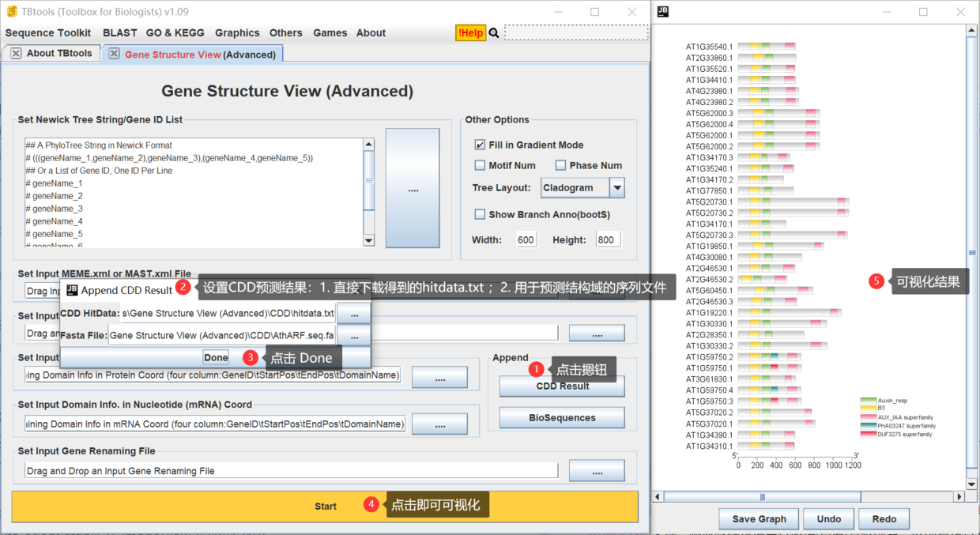Click the browse button next to Fasta File

pos(354,335)
